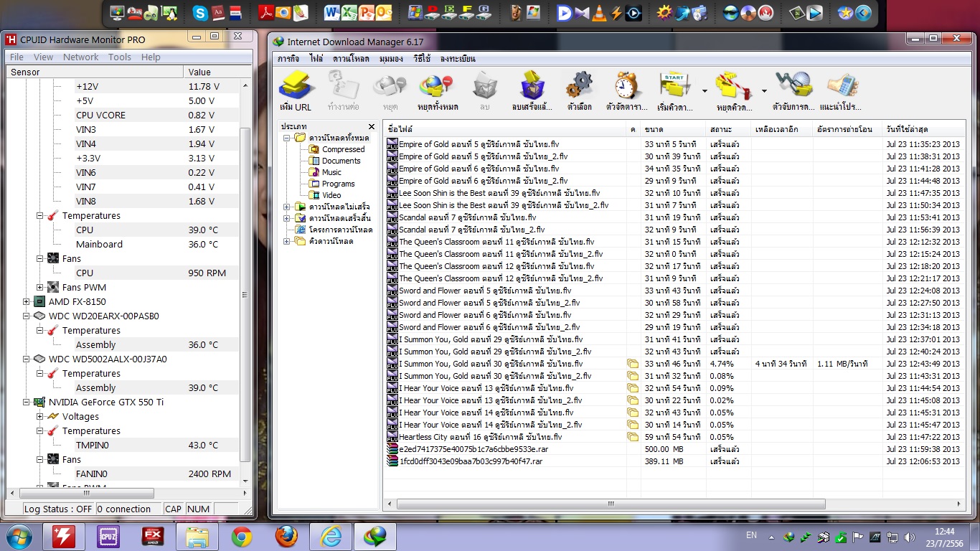The image size is (980, 551).
Task: Expand the AMD FX-8150 sensor node
Action: click(x=27, y=301)
